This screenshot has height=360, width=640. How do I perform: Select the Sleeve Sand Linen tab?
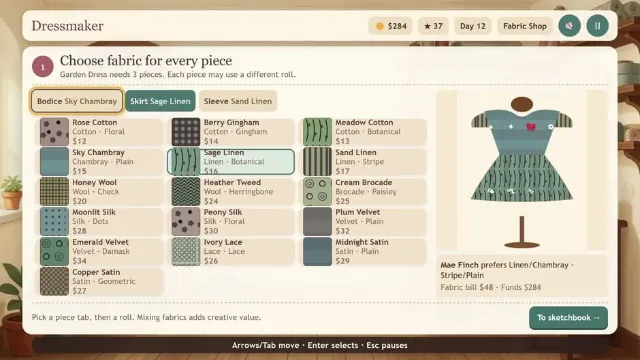(238, 101)
